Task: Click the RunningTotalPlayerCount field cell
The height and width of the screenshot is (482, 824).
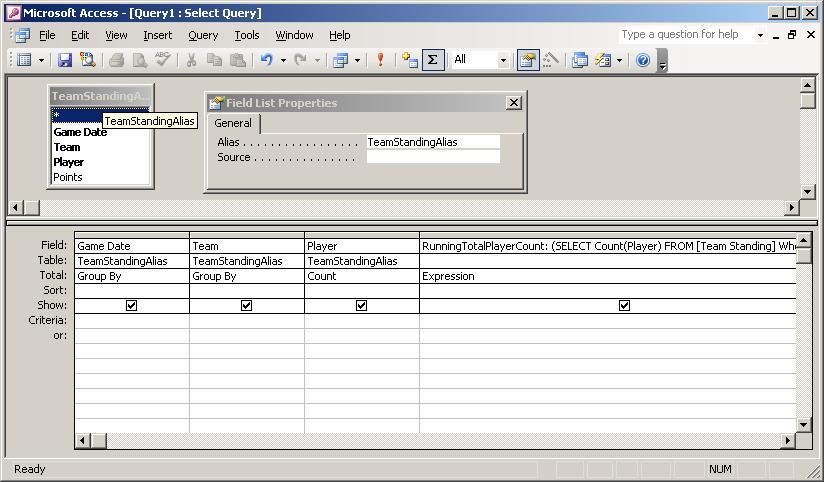Action: (x=608, y=246)
